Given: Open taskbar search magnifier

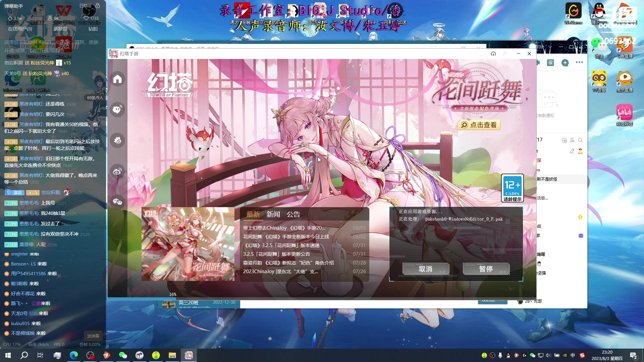Looking at the screenshot, I should 24,355.
